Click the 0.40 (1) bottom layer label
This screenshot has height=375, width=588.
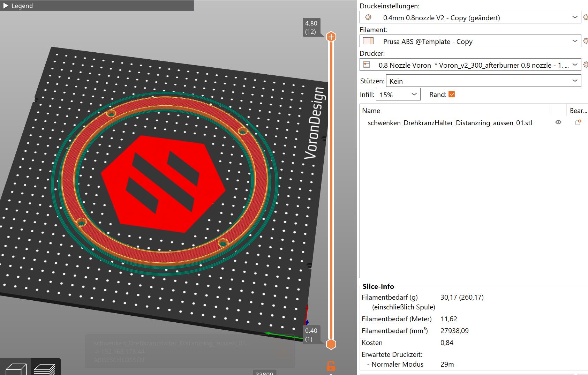[311, 335]
